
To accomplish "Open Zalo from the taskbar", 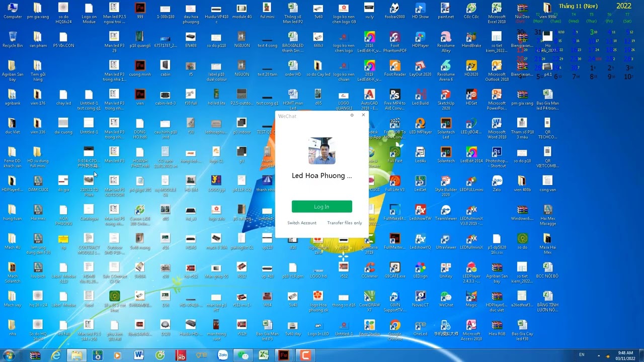I will point(222,355).
